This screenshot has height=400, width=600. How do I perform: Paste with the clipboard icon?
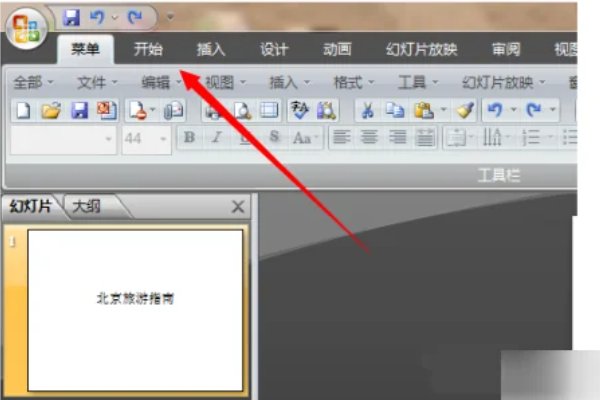point(424,110)
